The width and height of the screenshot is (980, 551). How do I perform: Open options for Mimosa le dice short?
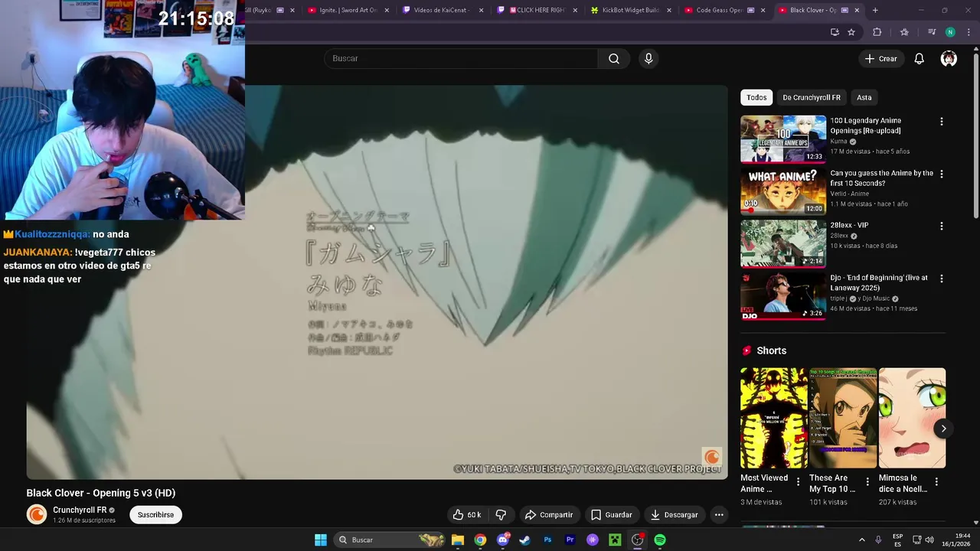pyautogui.click(x=936, y=482)
